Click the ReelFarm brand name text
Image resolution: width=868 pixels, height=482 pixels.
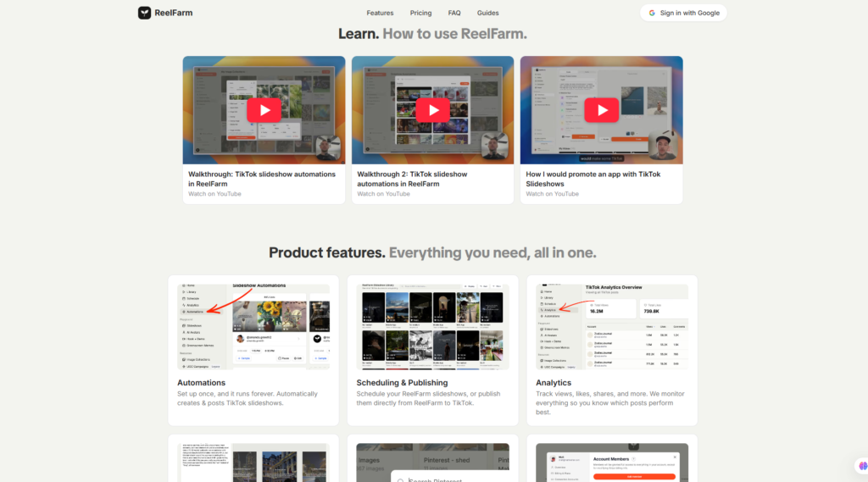pyautogui.click(x=173, y=13)
